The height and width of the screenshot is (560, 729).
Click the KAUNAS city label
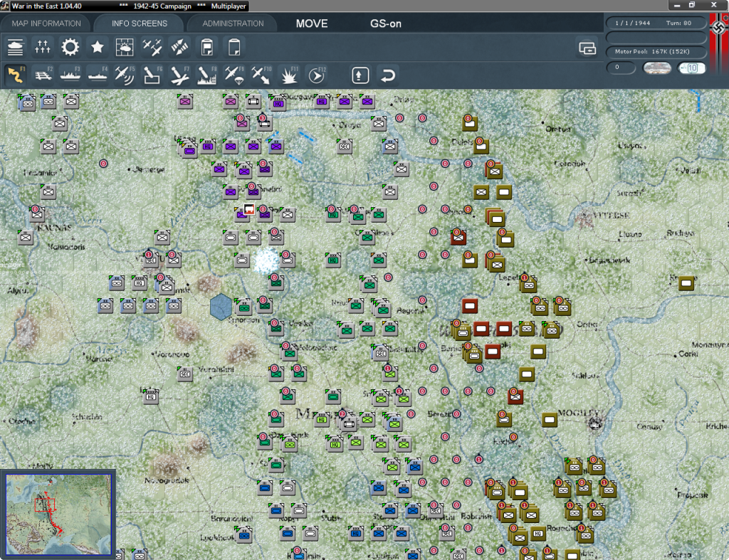pyautogui.click(x=54, y=228)
